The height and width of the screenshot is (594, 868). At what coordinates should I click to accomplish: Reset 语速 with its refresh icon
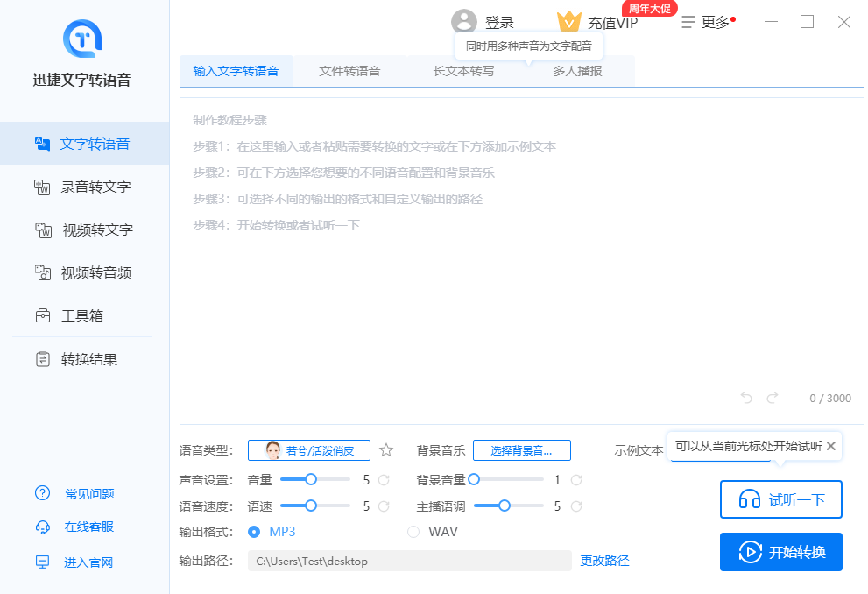[x=384, y=506]
